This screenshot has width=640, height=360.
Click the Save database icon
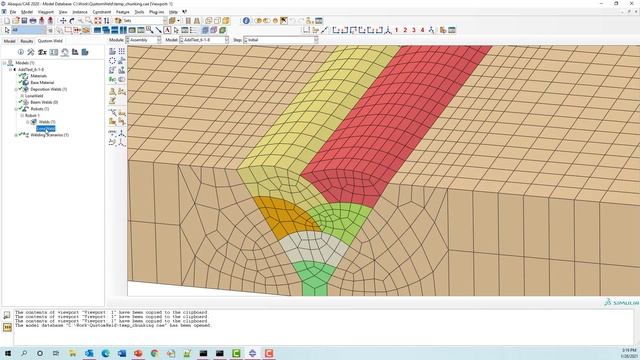[24, 20]
